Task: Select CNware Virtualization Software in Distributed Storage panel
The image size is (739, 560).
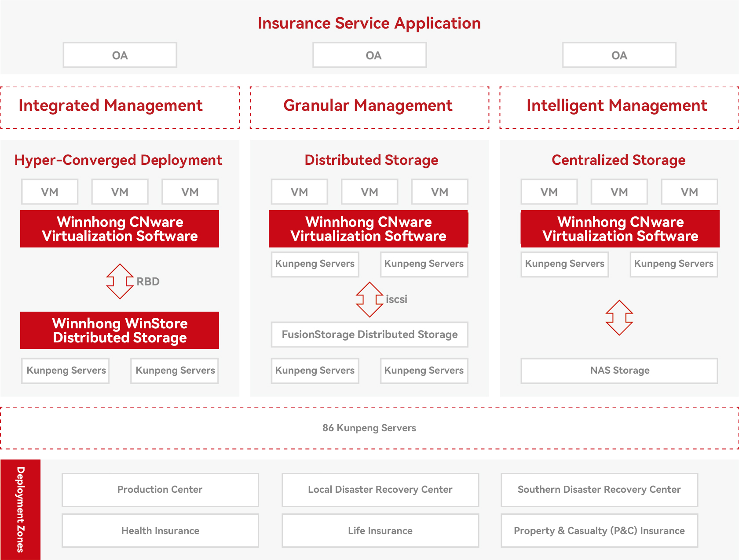Action: [x=369, y=229]
